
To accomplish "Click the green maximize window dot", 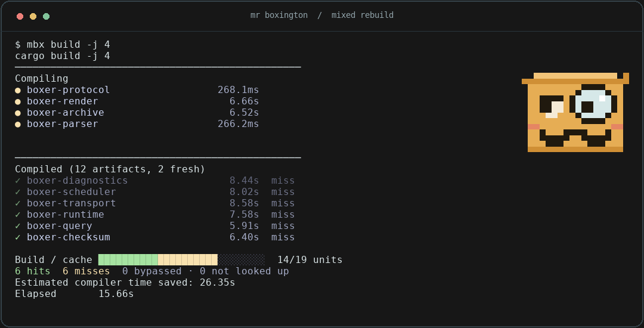I will pyautogui.click(x=46, y=17).
